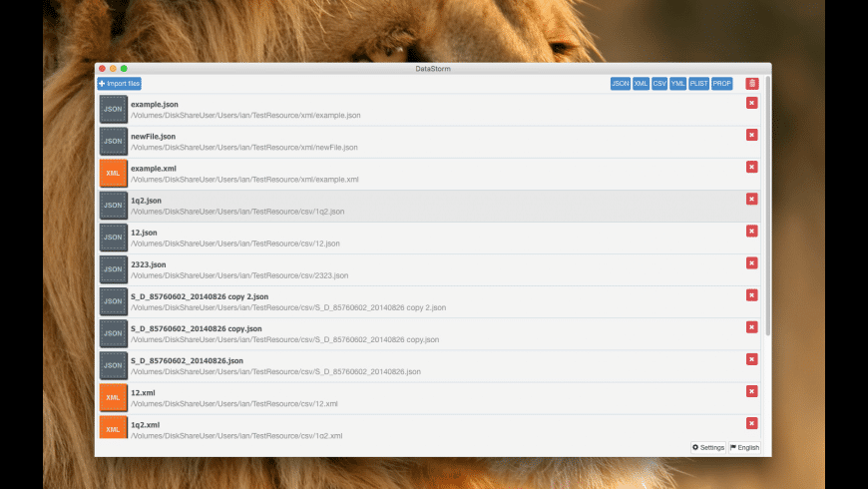Click JSON icon of S_D_85760602_20140826 copy 2.json
The height and width of the screenshot is (489, 868).
114,301
